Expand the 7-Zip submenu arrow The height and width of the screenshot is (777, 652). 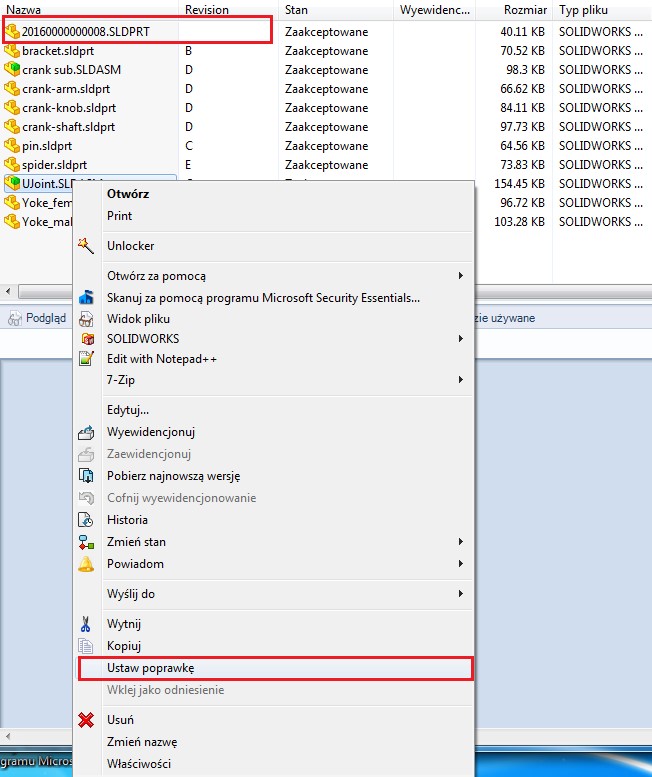pyautogui.click(x=460, y=380)
